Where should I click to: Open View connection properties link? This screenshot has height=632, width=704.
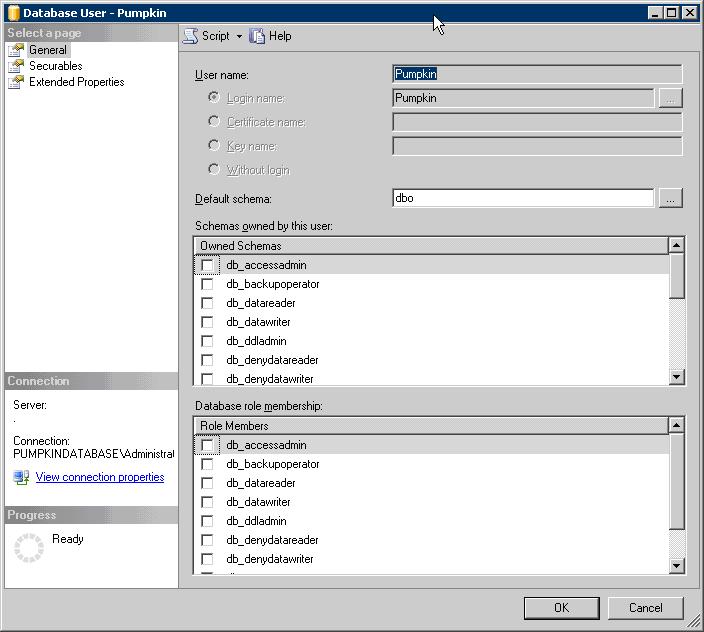pos(100,478)
